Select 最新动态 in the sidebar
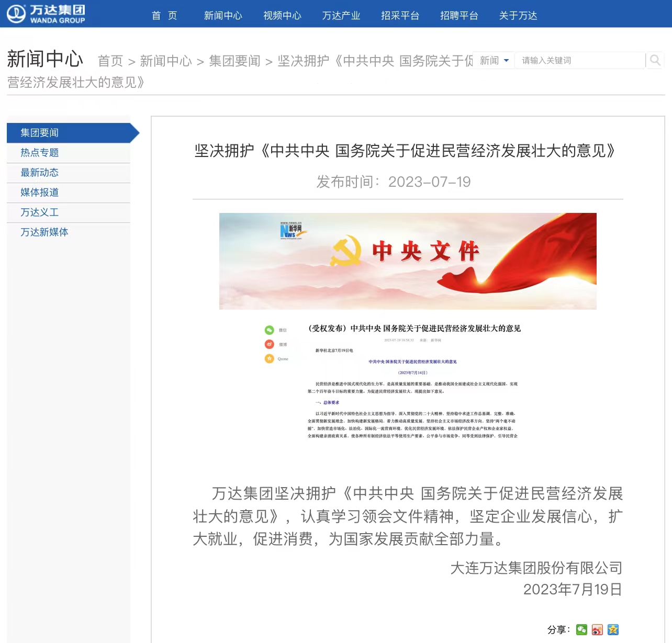 (x=69, y=173)
